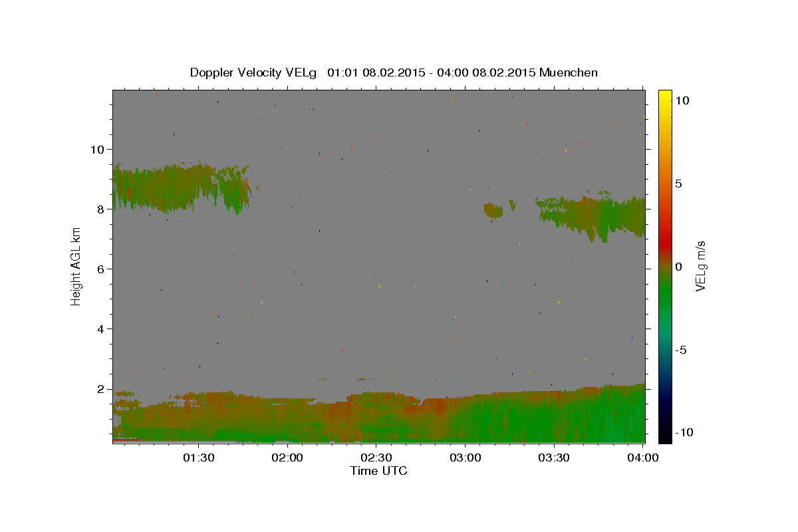This screenshot has height=532, width=798.
Task: Click the 'Time UTC' axis label
Action: (378, 471)
